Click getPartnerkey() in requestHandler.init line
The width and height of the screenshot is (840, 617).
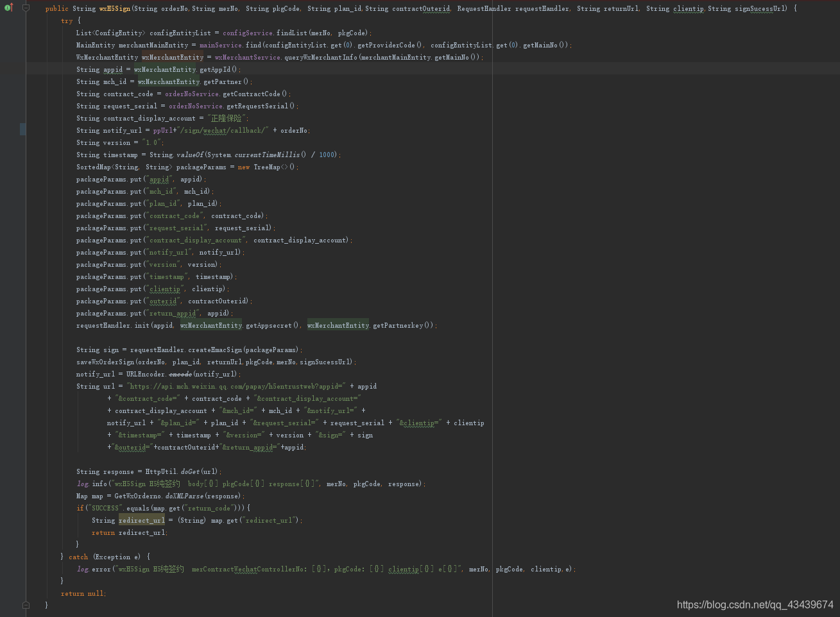[x=401, y=325]
